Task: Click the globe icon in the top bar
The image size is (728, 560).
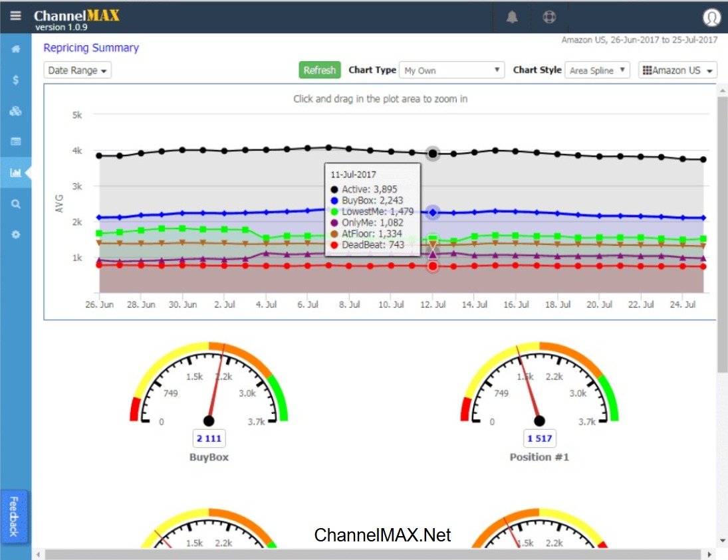Action: tap(549, 17)
